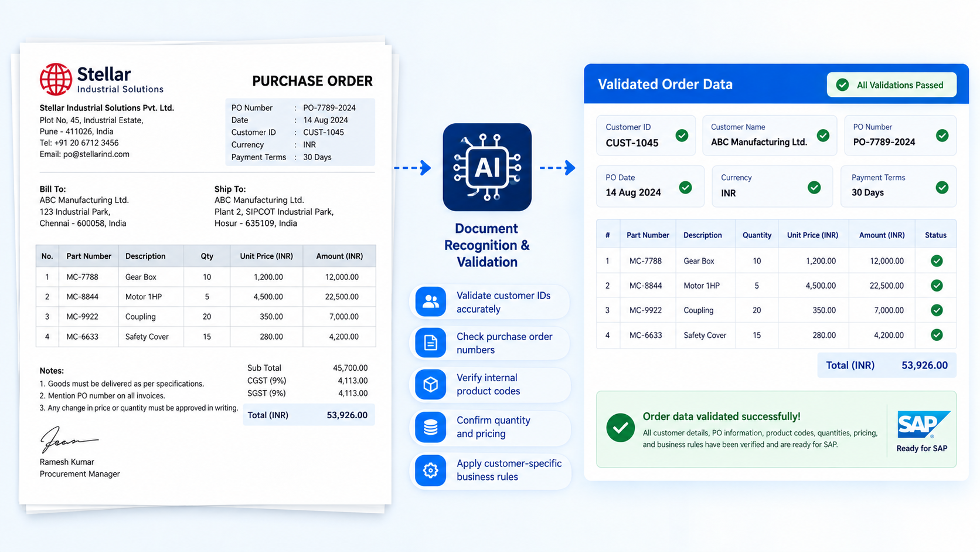Click the All Validations Passed badge
Viewport: 980px width, 552px height.
click(891, 85)
